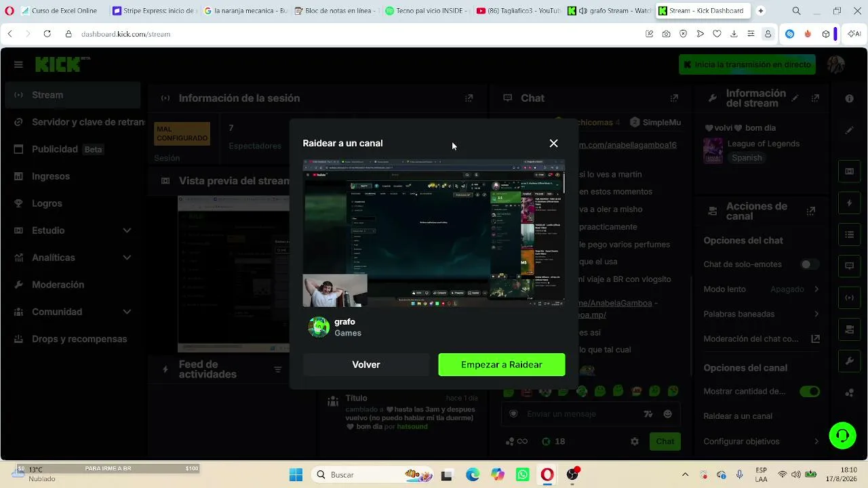868x488 pixels.
Task: Show hidden system tray icons
Action: tap(685, 475)
